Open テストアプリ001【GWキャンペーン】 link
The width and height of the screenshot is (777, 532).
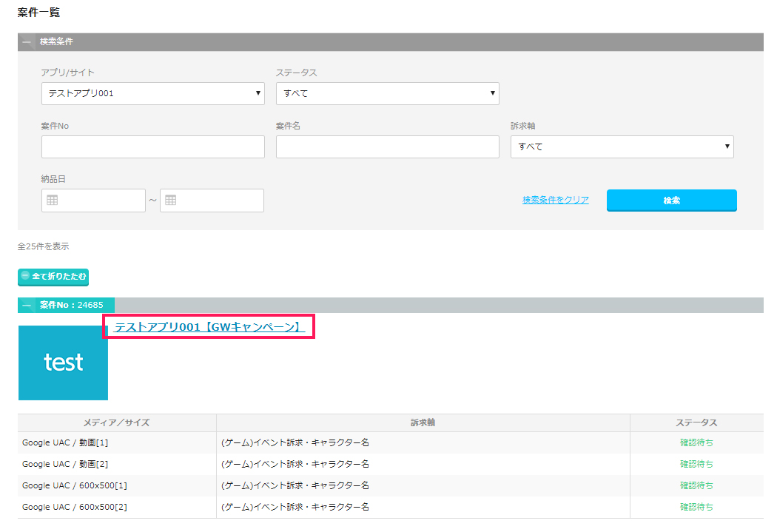click(x=209, y=326)
